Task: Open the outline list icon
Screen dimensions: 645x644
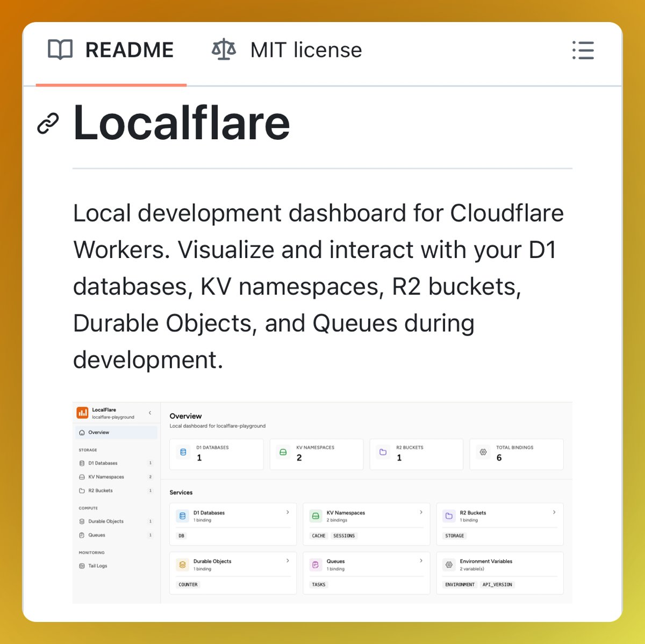Action: click(x=583, y=50)
